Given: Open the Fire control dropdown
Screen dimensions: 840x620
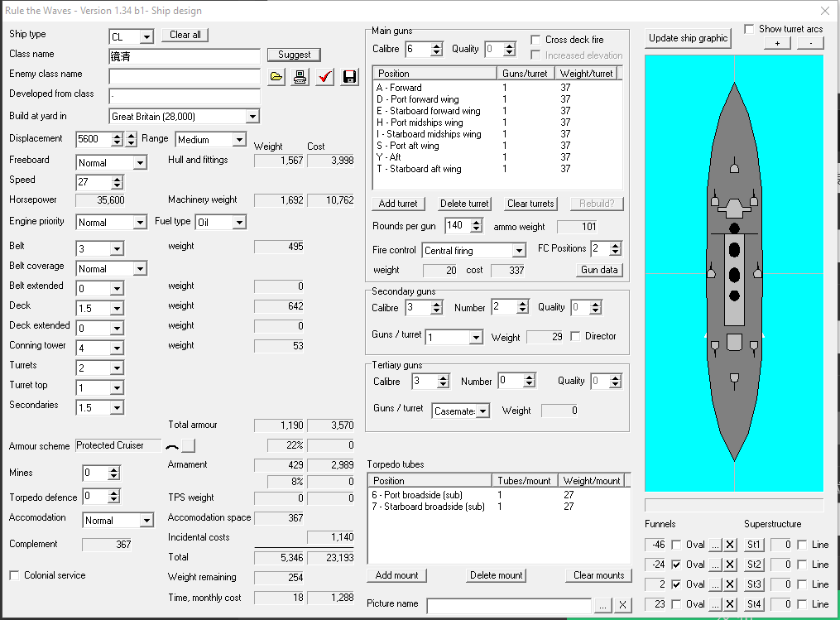Looking at the screenshot, I should coord(519,251).
